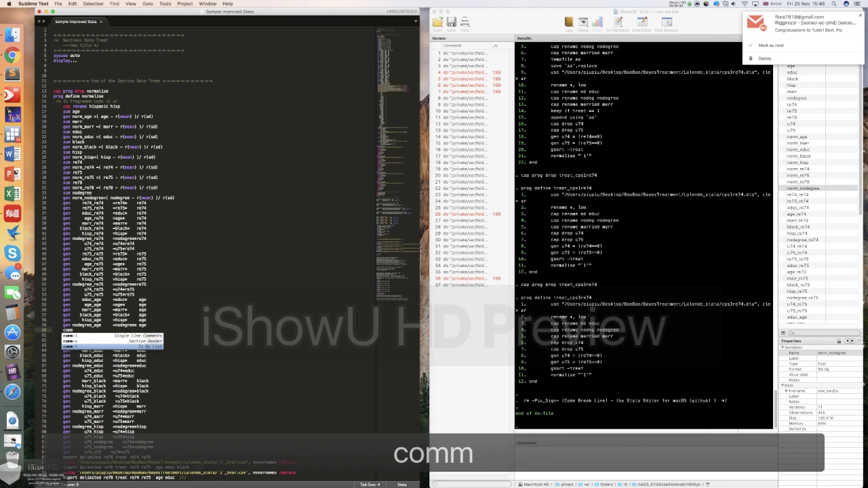This screenshot has height=488, width=868.
Task: Click the Name value in Properties
Action: (830, 353)
